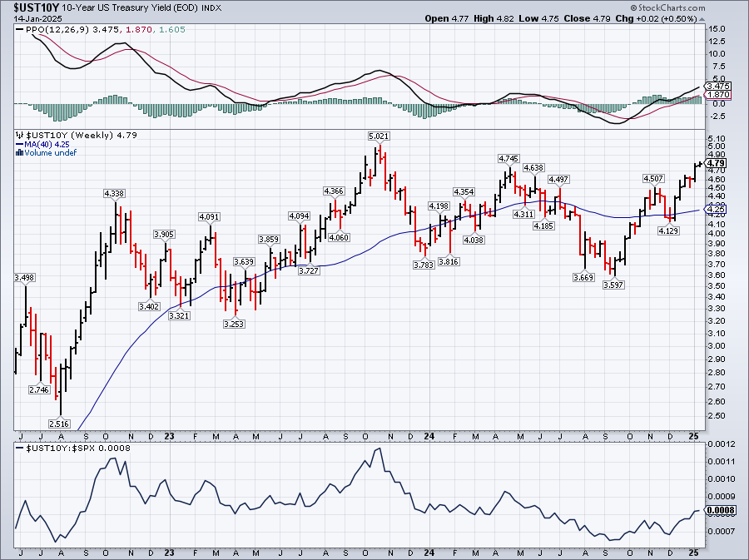The image size is (749, 560).
Task: Click the 4.745 high annotation
Action: pos(508,158)
